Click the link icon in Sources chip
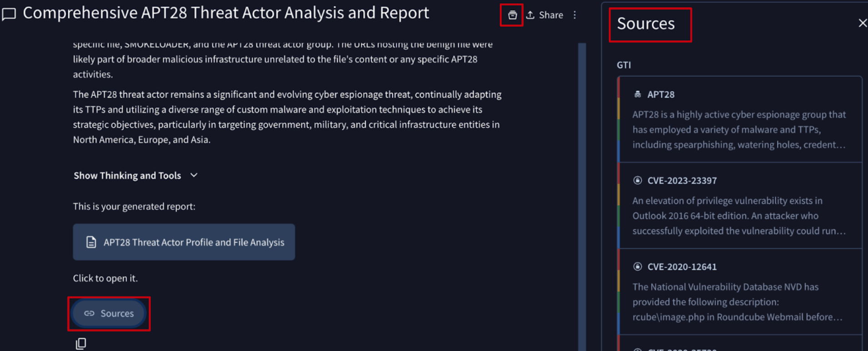This screenshot has width=868, height=351. pyautogui.click(x=90, y=313)
